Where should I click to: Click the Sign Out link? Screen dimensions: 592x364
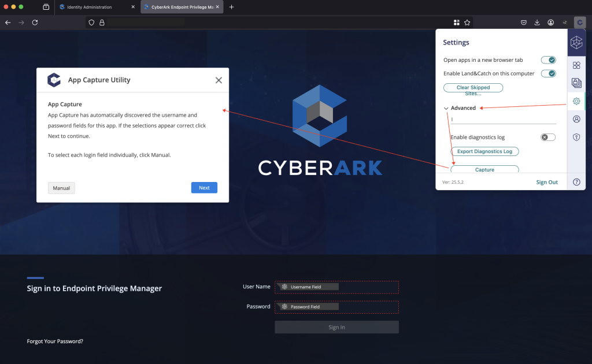(x=547, y=182)
